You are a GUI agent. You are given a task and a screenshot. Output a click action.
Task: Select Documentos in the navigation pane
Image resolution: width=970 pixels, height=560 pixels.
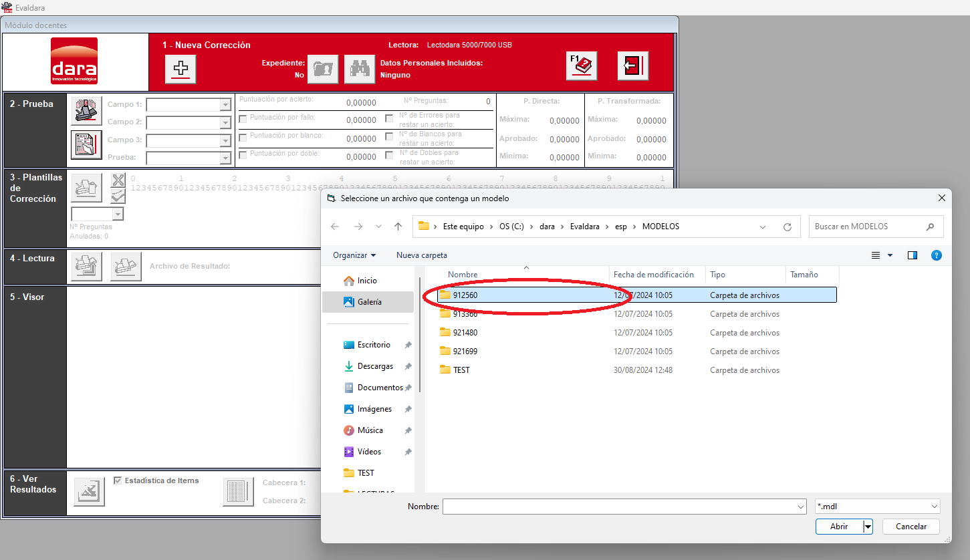point(380,388)
